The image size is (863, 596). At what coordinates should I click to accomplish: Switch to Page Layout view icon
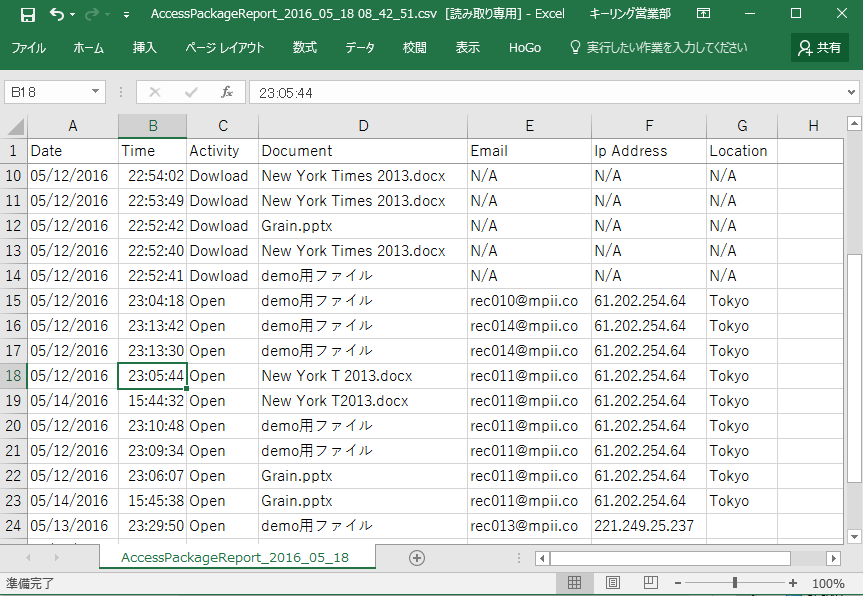click(613, 583)
